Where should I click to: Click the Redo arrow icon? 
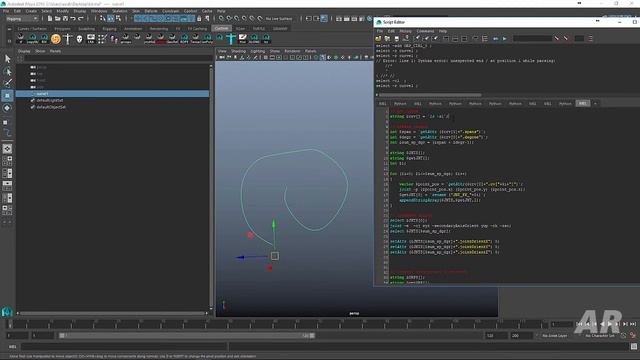pyautogui.click(x=80, y=18)
